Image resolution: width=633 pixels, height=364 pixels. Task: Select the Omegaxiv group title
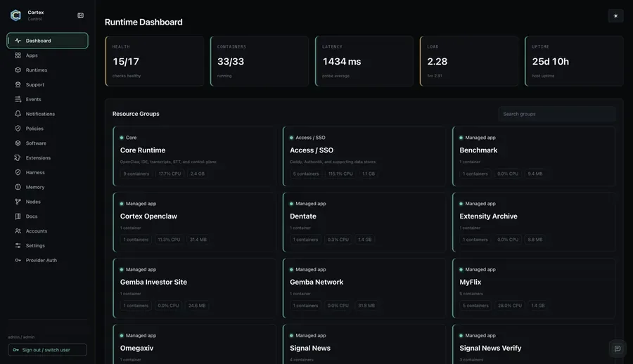point(137,349)
